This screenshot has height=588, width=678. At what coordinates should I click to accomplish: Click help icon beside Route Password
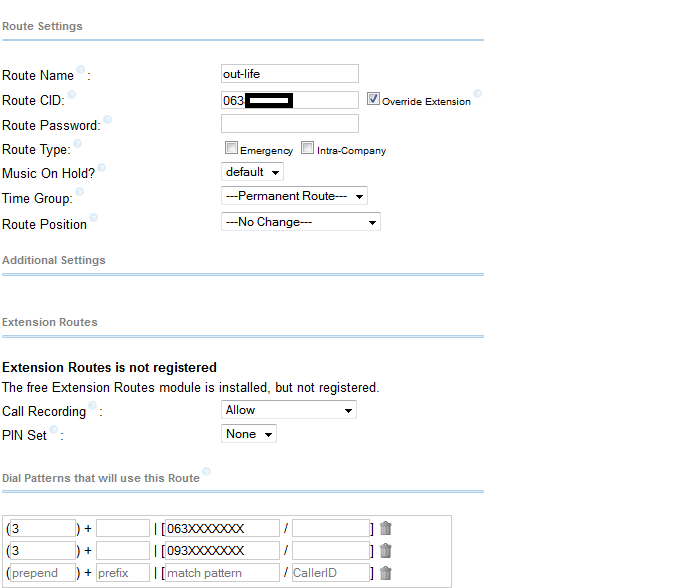tap(107, 120)
